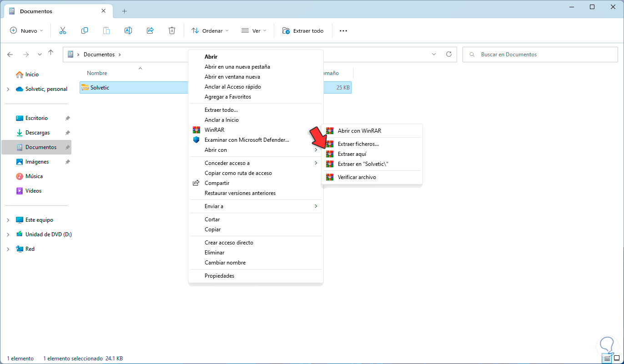Choose Abrir en ventana nueva

coord(256,77)
